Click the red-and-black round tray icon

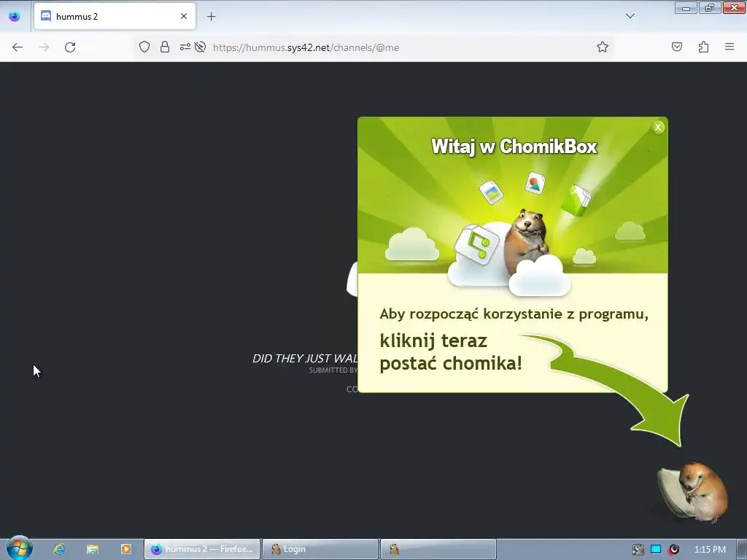(673, 550)
